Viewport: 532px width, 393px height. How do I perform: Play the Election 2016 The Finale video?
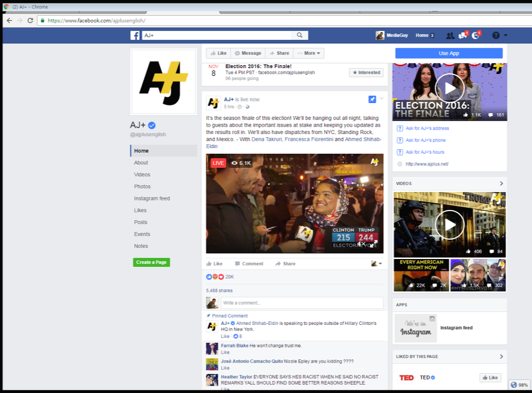[450, 88]
